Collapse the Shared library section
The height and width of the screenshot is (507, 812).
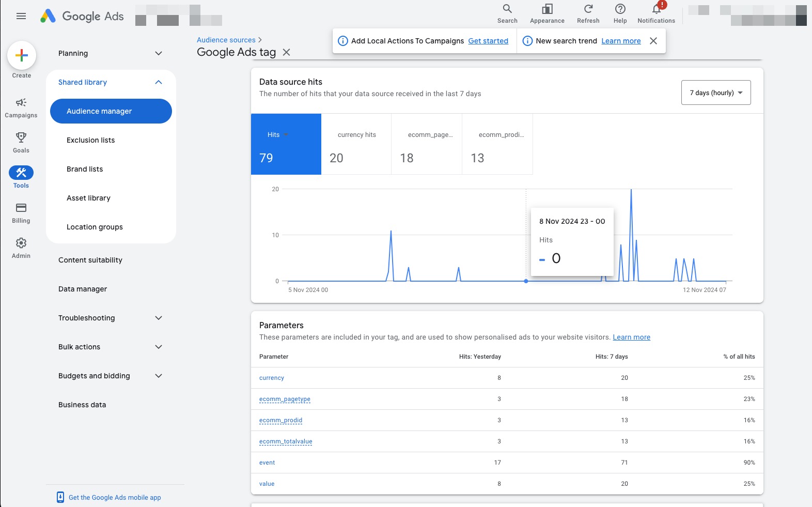pyautogui.click(x=159, y=82)
